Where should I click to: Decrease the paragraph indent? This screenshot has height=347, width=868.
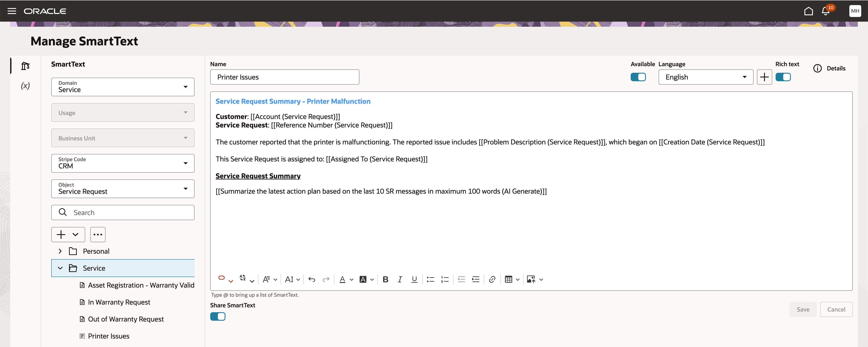click(461, 279)
